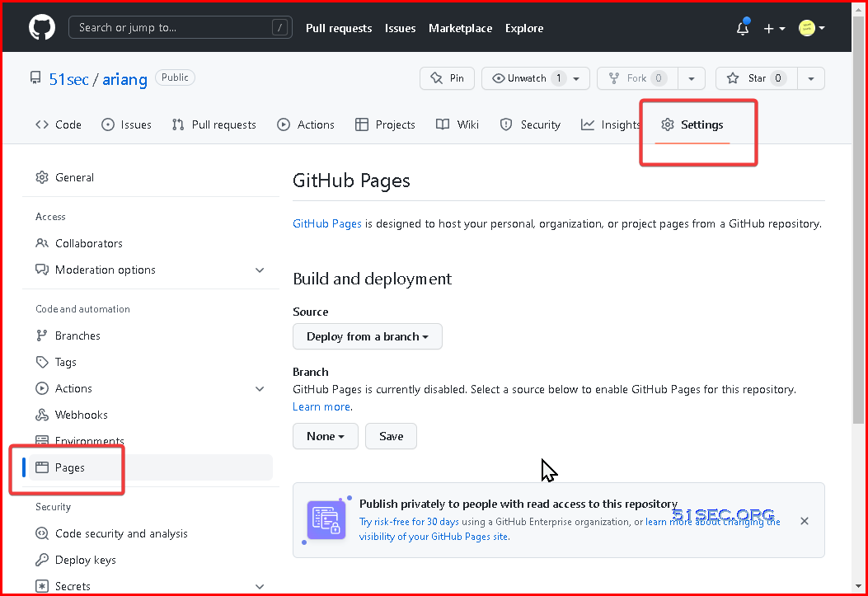Follow the Try risk-free for 30 days link
This screenshot has height=596, width=868.
[x=409, y=521]
